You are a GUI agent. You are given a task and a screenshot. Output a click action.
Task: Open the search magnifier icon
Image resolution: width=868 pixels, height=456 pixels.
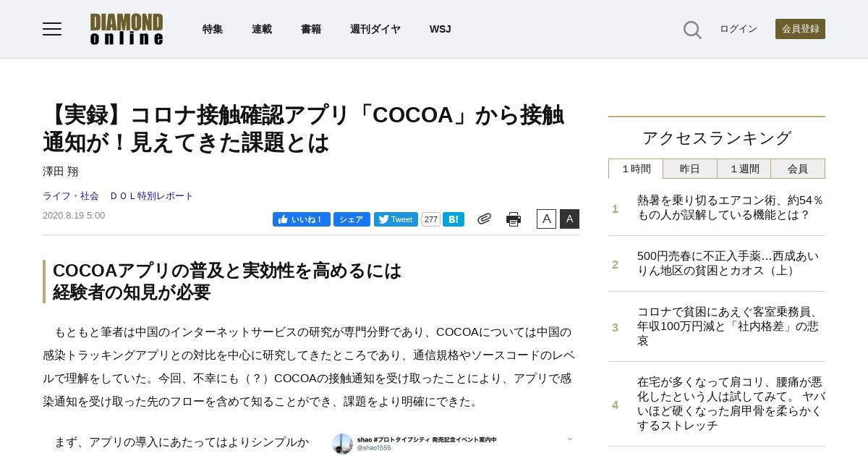point(692,30)
